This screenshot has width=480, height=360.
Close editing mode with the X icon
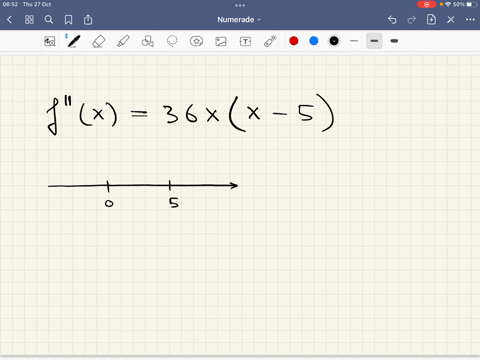451,20
